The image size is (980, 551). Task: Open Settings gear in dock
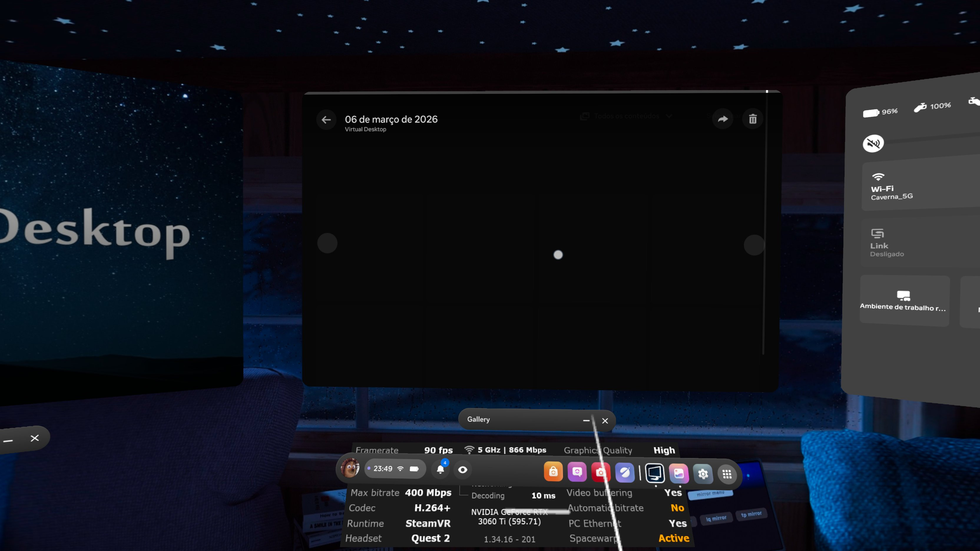pyautogui.click(x=703, y=474)
